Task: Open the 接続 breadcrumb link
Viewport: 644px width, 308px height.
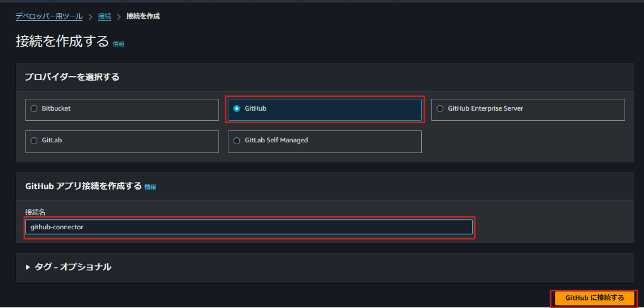Action: [105, 16]
